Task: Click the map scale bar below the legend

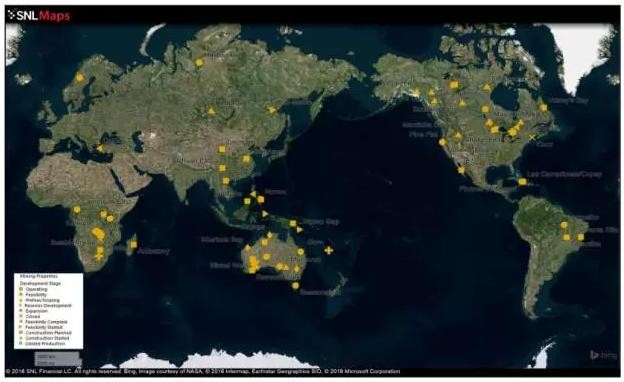Action: (x=58, y=359)
